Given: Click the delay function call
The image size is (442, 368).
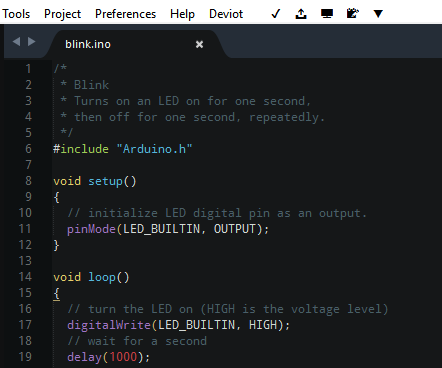Looking at the screenshot, I should coord(84,357).
